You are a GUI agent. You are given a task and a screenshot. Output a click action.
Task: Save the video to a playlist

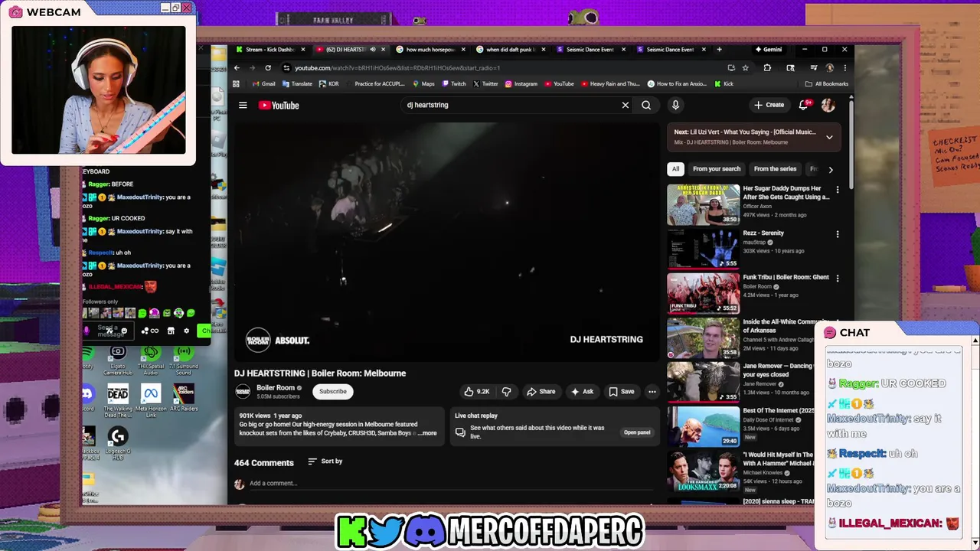pos(622,391)
